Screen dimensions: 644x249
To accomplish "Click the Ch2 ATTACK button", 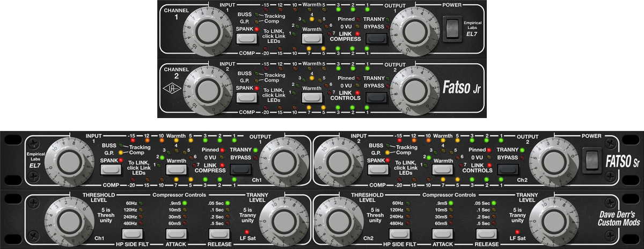I will click(443, 234).
